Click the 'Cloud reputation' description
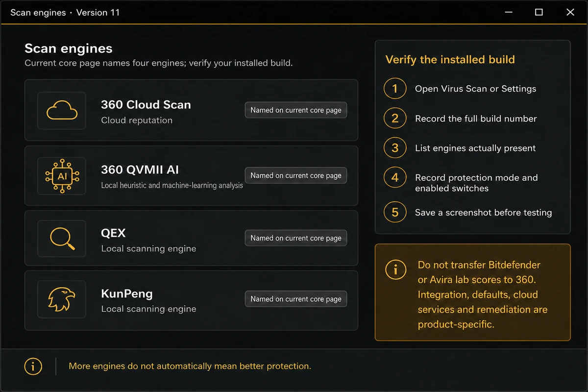The height and width of the screenshot is (392, 588). (137, 120)
